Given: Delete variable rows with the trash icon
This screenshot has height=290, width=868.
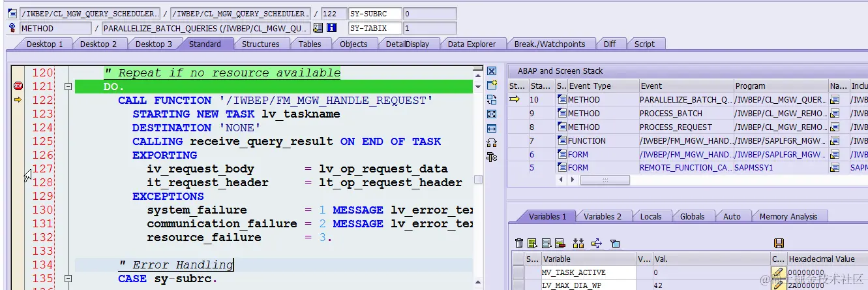Looking at the screenshot, I should point(519,244).
